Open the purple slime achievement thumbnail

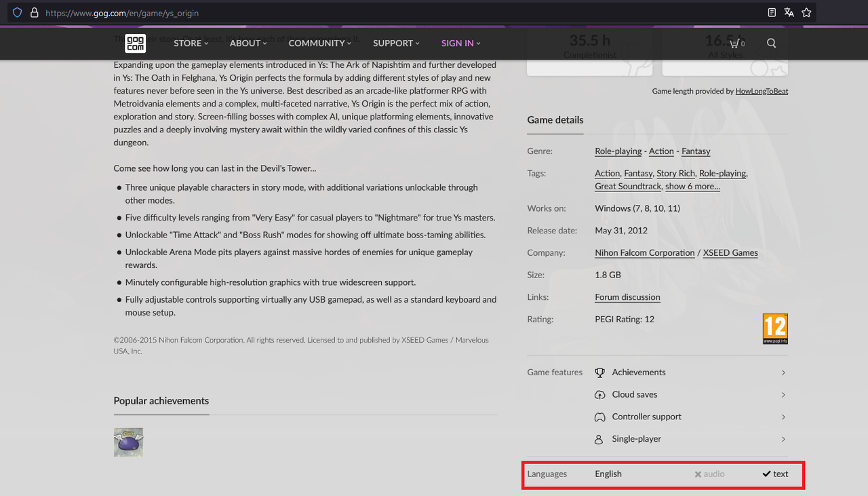(x=128, y=442)
